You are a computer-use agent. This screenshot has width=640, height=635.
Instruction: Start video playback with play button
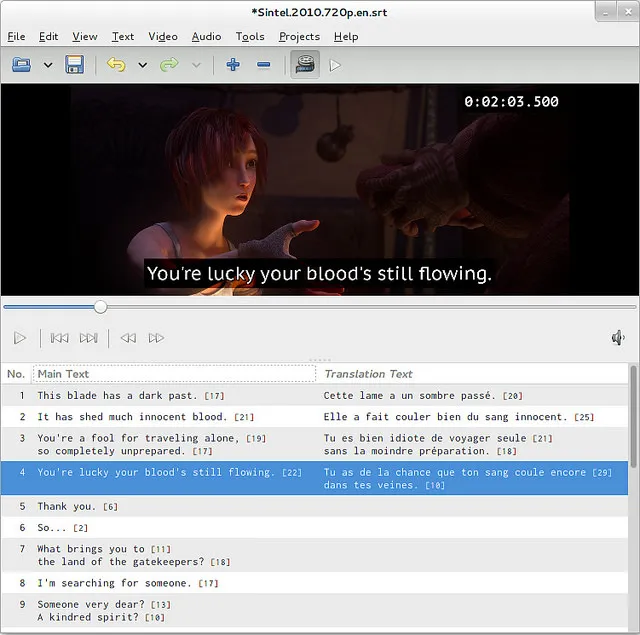tap(20, 338)
